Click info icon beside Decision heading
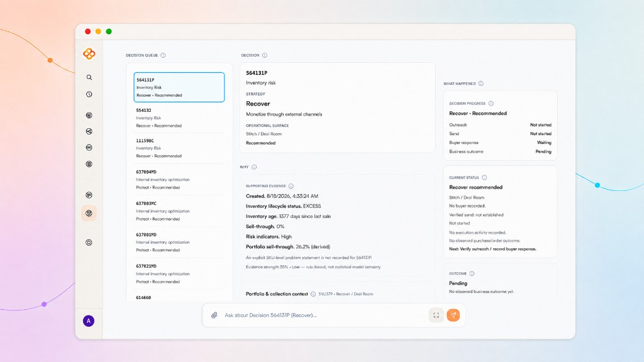 (x=265, y=55)
